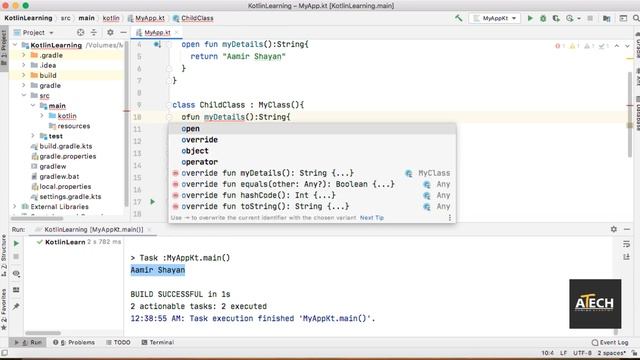
Task: Select override fun myDetails() suggestion
Action: pyautogui.click(x=312, y=173)
